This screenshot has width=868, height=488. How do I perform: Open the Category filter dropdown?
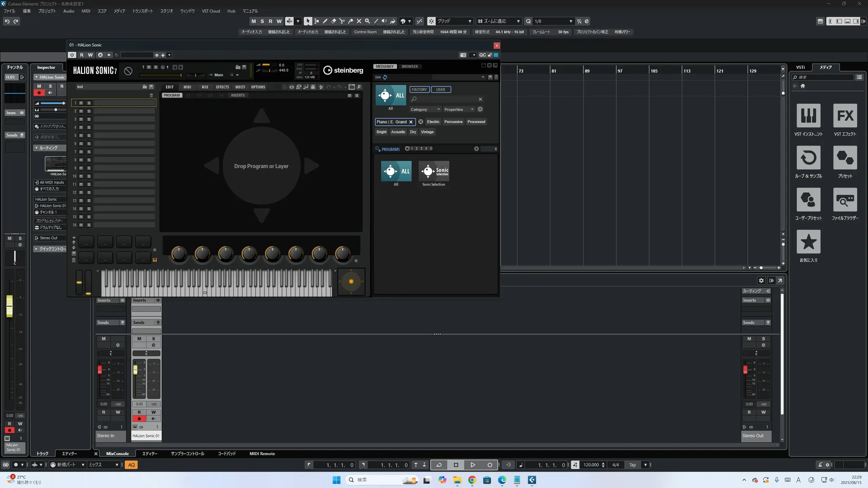pyautogui.click(x=425, y=109)
